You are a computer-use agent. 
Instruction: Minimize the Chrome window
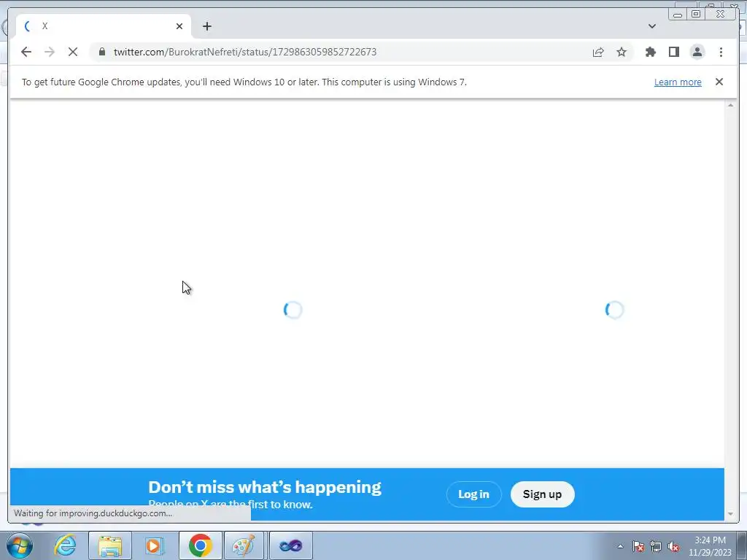[678, 15]
